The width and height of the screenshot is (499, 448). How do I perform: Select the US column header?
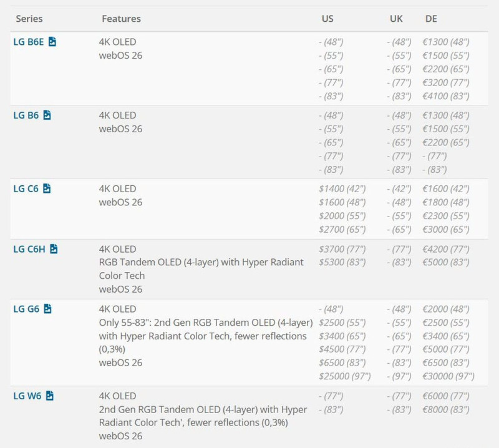327,19
